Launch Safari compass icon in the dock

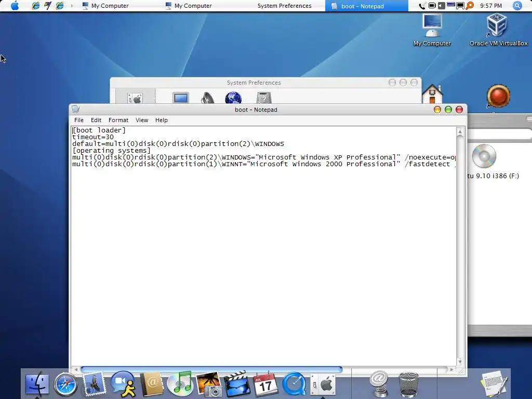[65, 384]
